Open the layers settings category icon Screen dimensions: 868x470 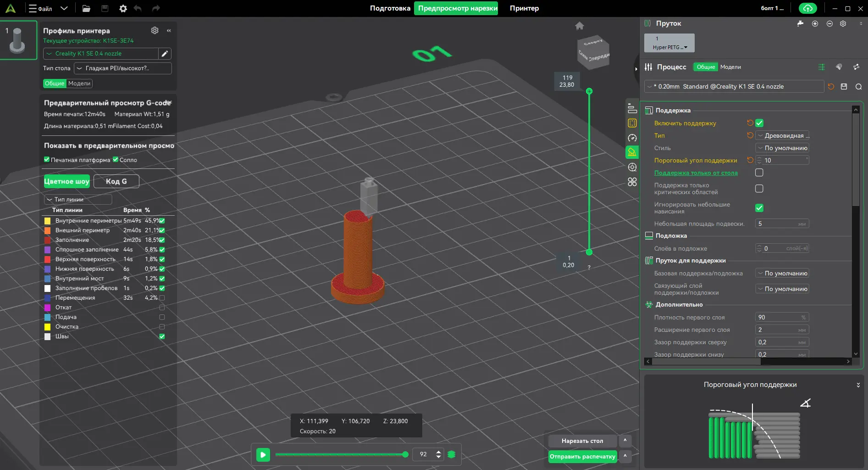(x=632, y=108)
